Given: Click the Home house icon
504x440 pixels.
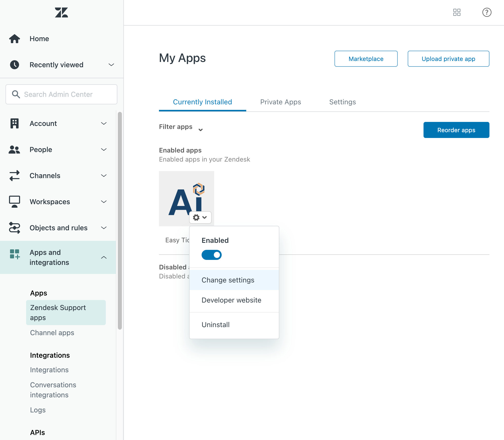Looking at the screenshot, I should (x=15, y=39).
